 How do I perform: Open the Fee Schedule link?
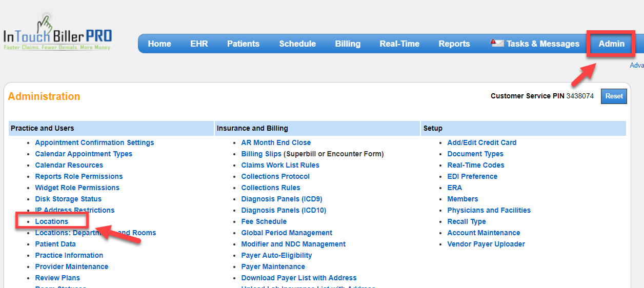tap(264, 221)
